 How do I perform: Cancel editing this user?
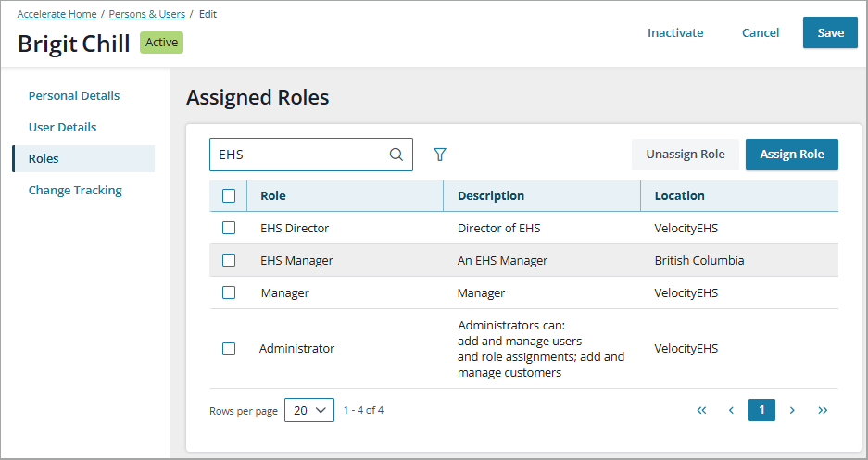[x=761, y=32]
